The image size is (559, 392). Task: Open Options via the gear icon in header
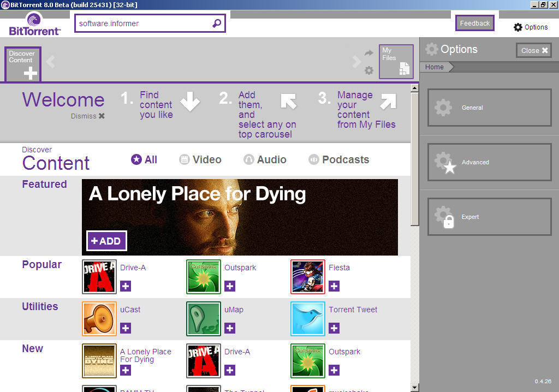(x=518, y=27)
